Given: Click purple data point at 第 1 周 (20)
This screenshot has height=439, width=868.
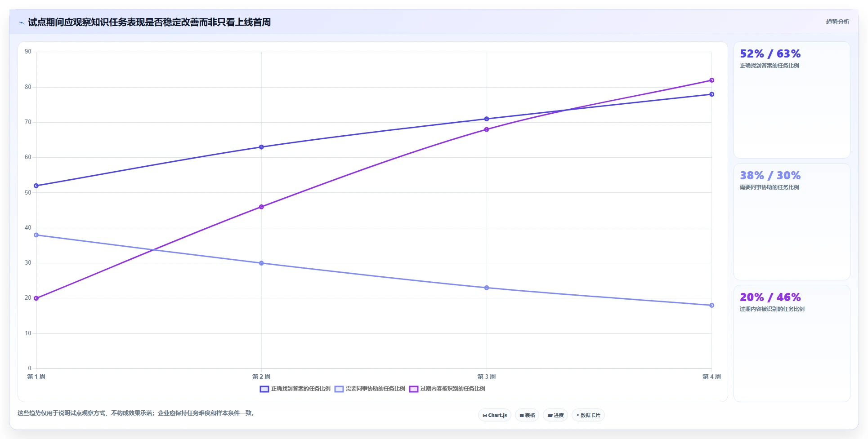Looking at the screenshot, I should [36, 298].
